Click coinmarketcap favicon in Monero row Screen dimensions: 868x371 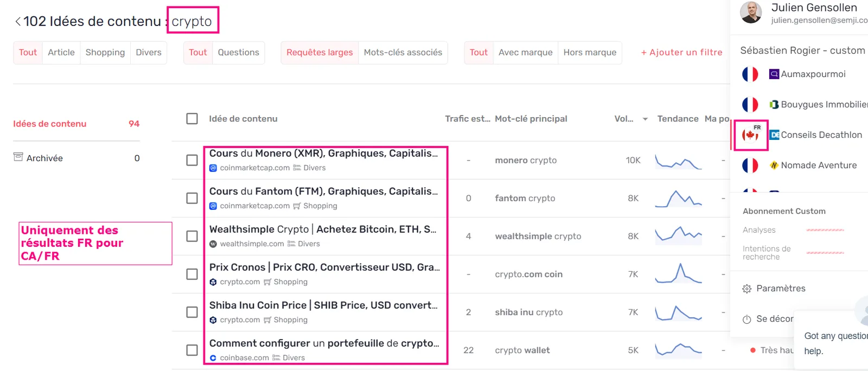tap(213, 168)
